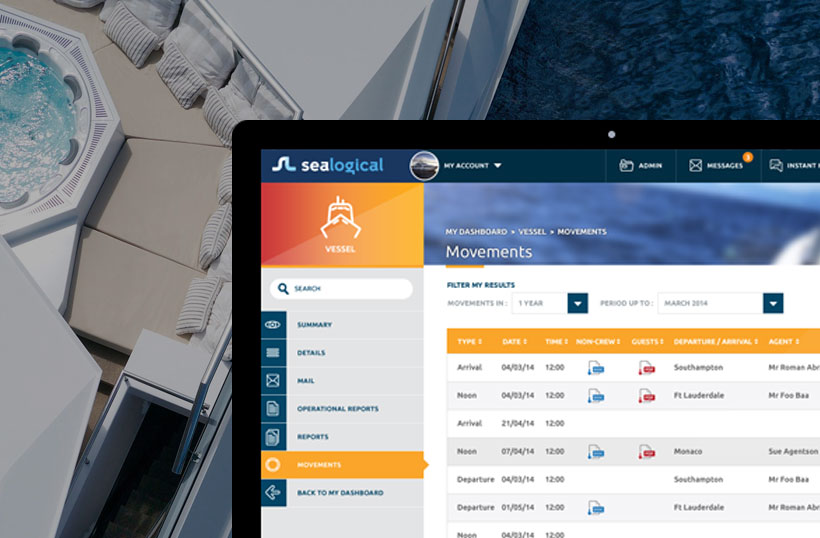Screen dimensions: 820x538
Task: Open the Messages link
Action: [725, 166]
